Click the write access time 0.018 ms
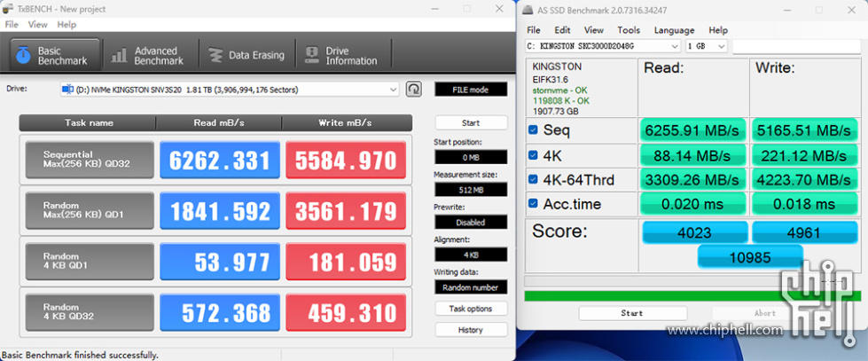This screenshot has height=361, width=868. [804, 204]
